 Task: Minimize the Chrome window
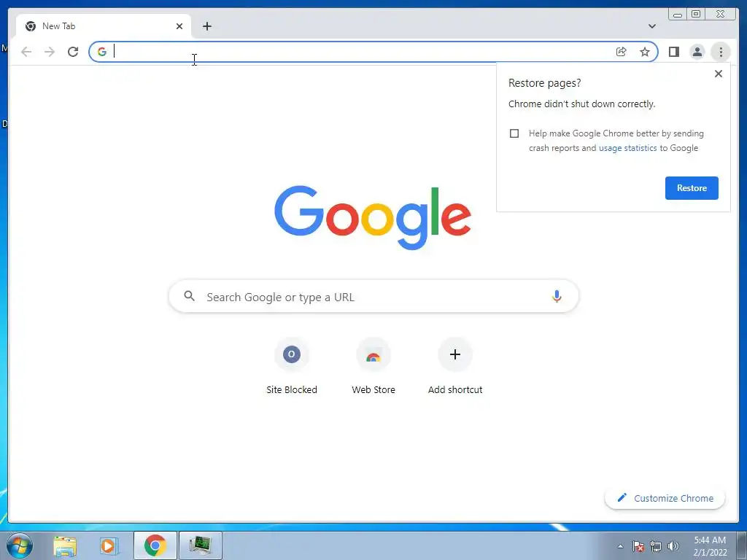[678, 15]
